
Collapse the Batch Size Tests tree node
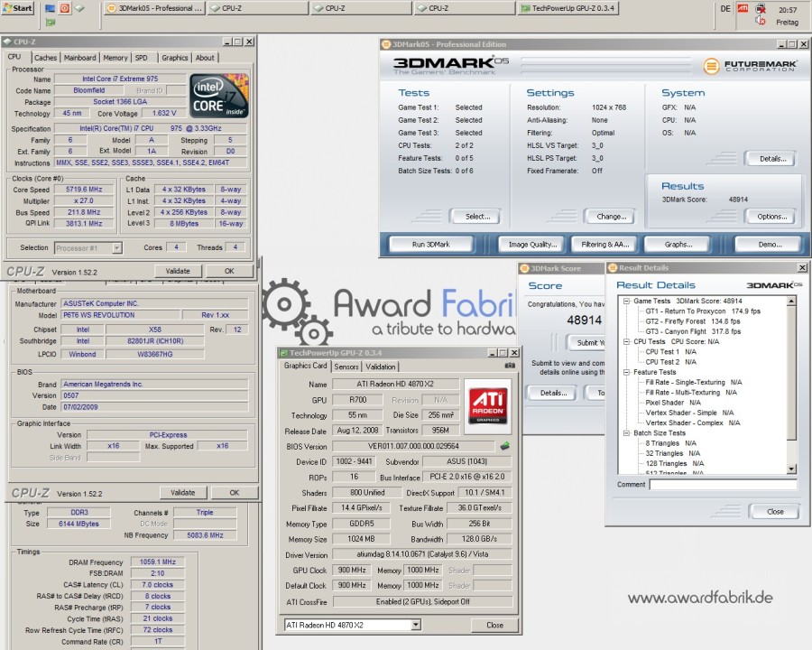pyautogui.click(x=627, y=432)
